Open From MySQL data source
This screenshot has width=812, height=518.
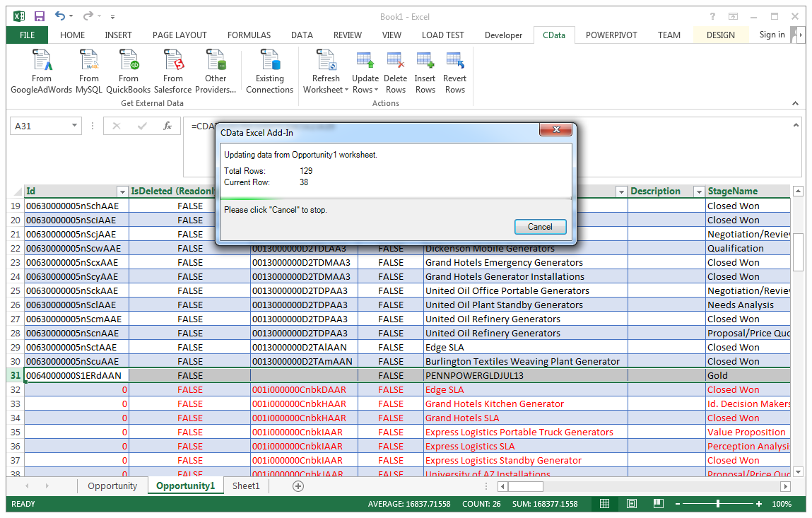(88, 71)
